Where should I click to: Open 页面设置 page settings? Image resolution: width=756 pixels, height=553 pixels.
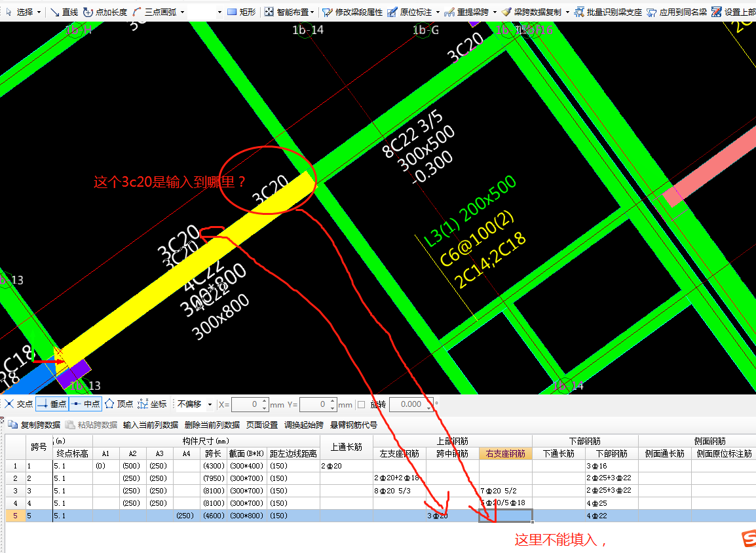click(262, 425)
